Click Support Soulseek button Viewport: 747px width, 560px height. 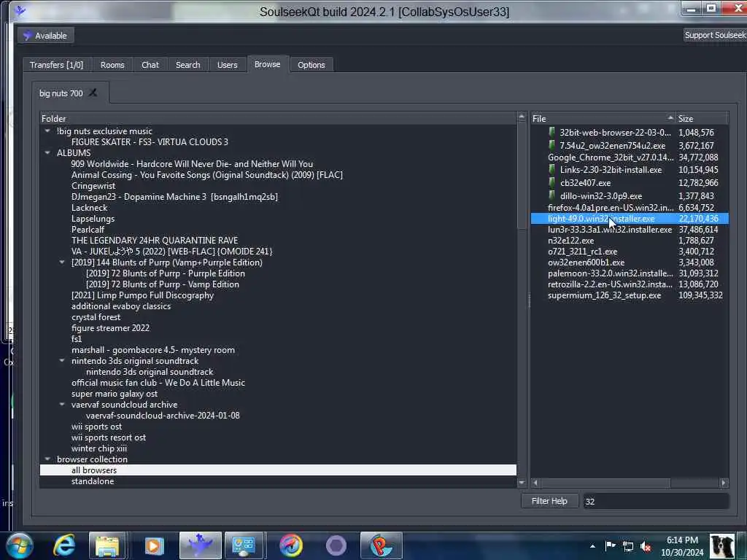[715, 35]
